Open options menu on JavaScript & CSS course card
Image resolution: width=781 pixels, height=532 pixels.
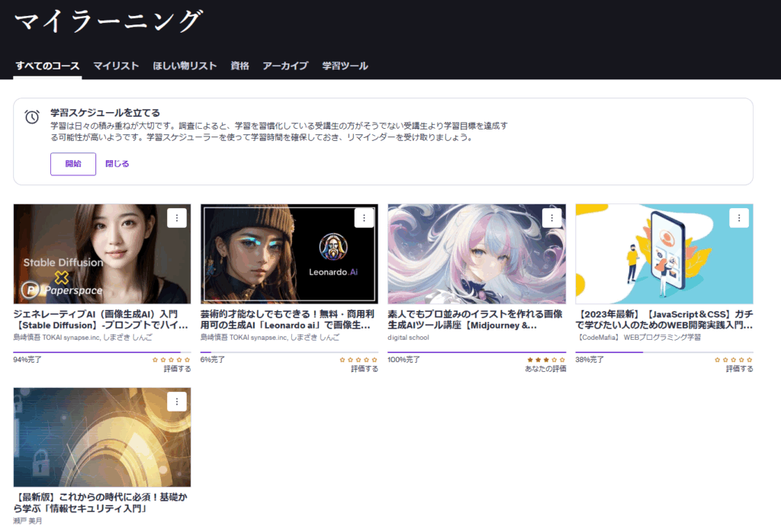click(739, 218)
